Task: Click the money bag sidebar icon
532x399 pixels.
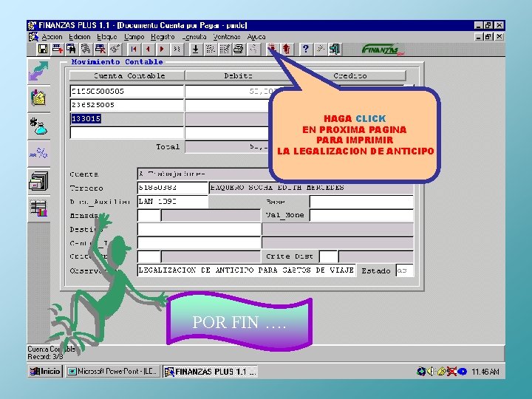Action: (38, 126)
